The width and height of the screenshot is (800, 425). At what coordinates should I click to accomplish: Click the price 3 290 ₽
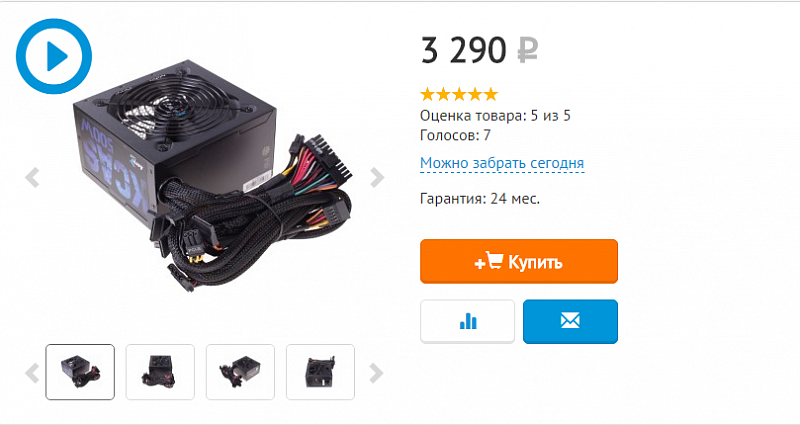coord(480,50)
